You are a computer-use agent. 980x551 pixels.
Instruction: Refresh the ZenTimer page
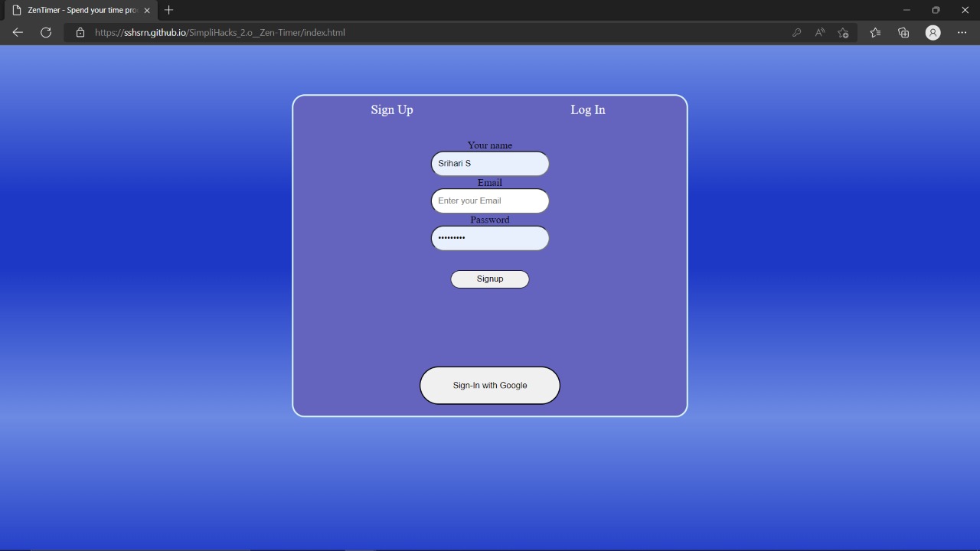coord(46,32)
